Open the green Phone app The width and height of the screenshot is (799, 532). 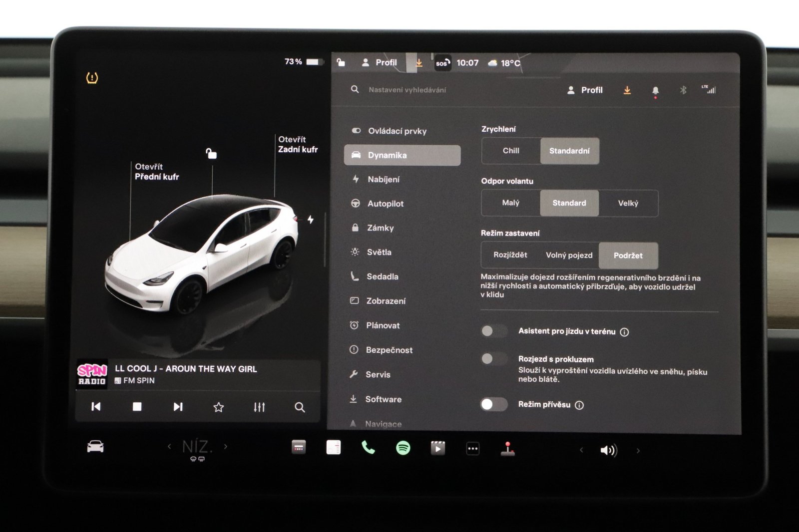tap(368, 448)
